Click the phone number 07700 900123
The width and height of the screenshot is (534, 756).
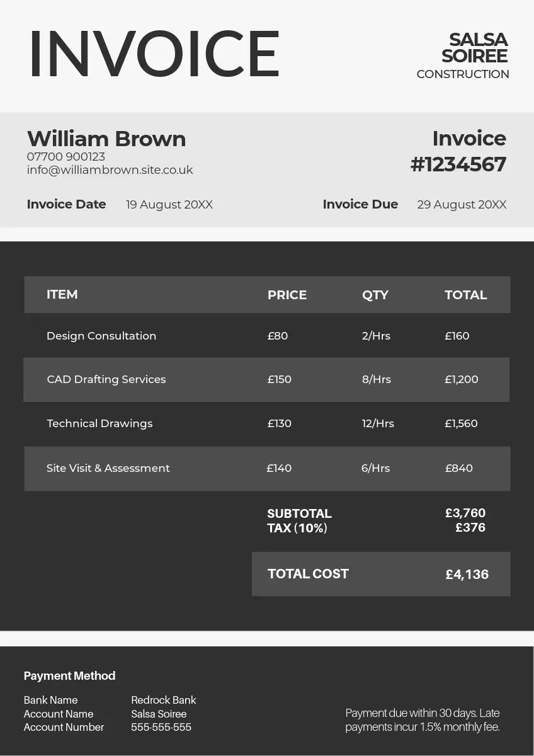pos(66,156)
